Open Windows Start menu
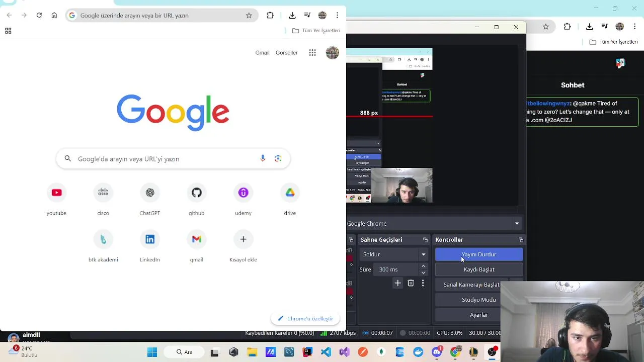The width and height of the screenshot is (644, 362). click(152, 352)
